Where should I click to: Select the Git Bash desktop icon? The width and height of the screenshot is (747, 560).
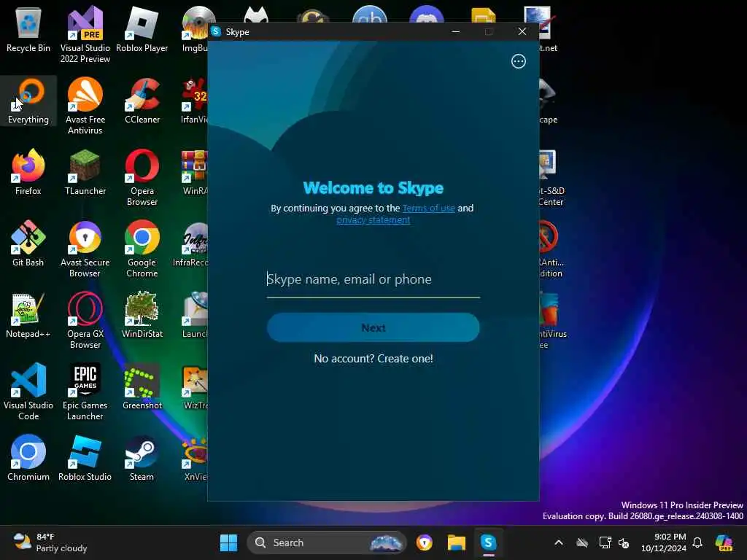click(x=28, y=244)
